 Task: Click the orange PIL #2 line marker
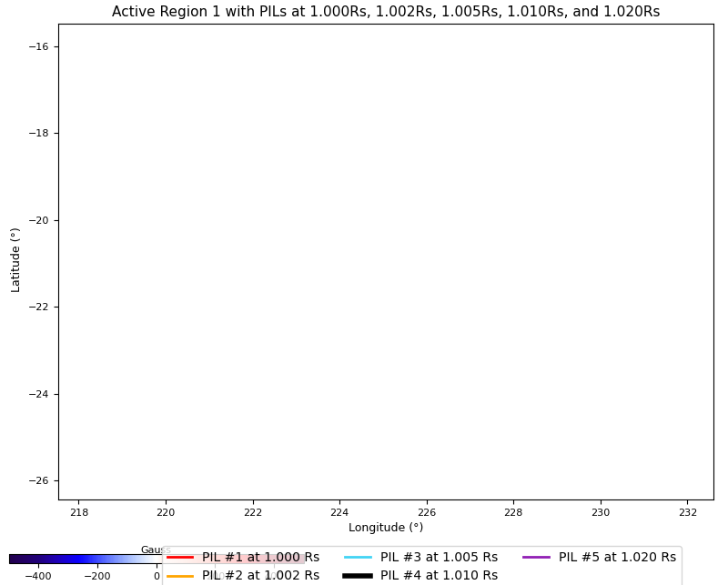tap(180, 575)
